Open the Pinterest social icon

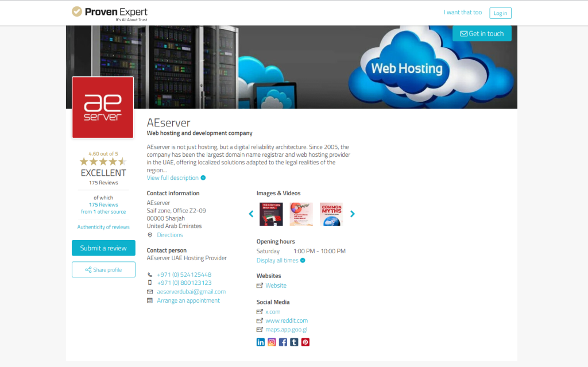(305, 342)
